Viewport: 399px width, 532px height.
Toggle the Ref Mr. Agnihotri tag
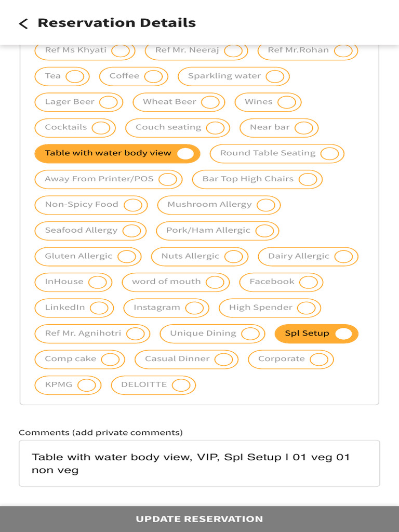pyautogui.click(x=92, y=334)
